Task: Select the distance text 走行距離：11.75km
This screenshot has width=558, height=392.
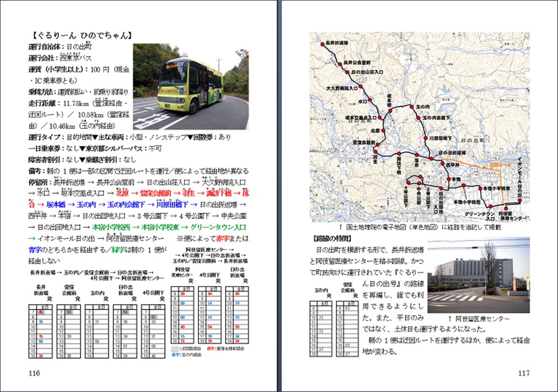Action: (58, 103)
